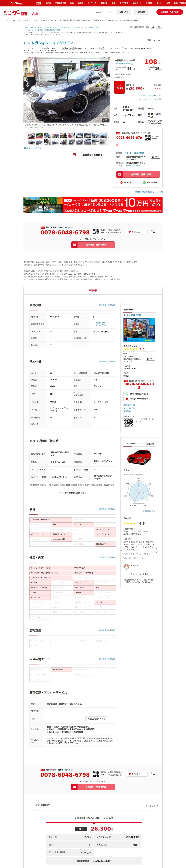Open the 新車 navigation item
This screenshot has width=186, height=868.
click(x=72, y=3)
